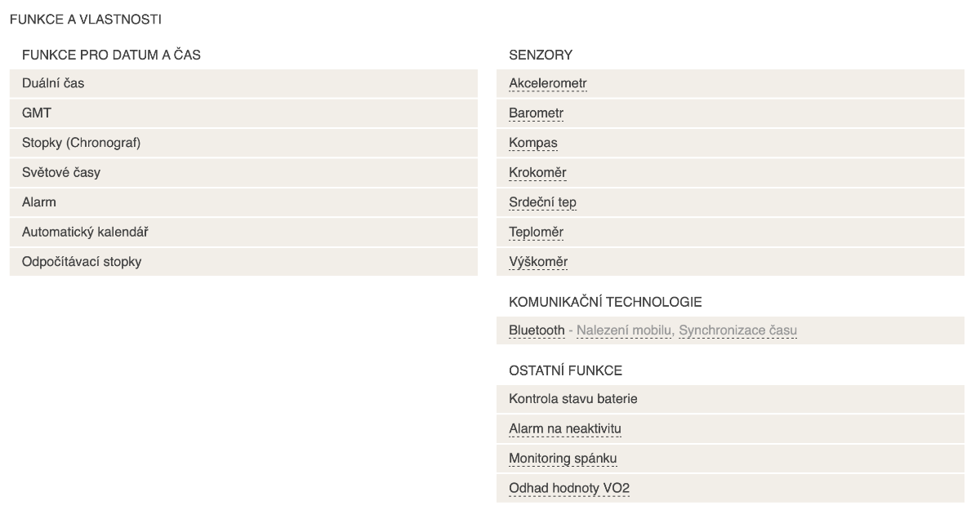Select the Krokoměr sensor link
Screen dimensions: 980x523
coord(537,172)
